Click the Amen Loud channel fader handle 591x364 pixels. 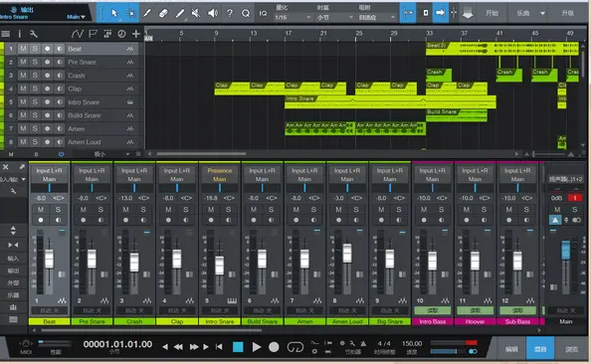pos(347,253)
